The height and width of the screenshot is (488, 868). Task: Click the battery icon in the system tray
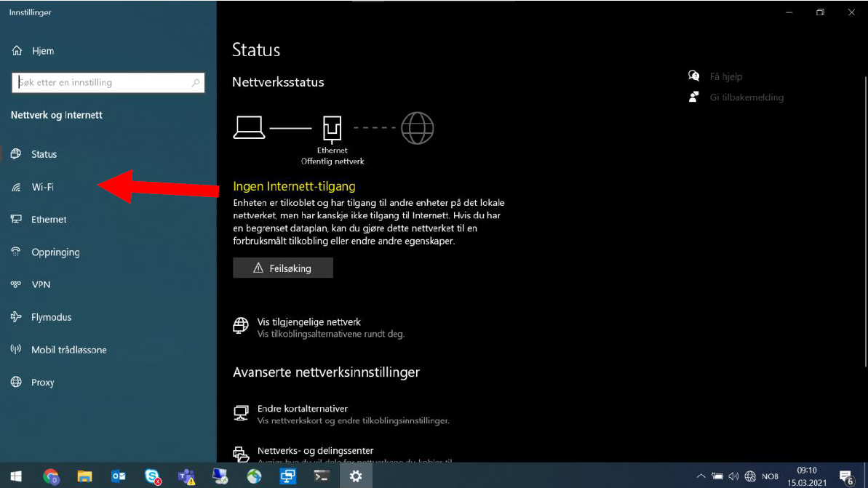(x=717, y=476)
